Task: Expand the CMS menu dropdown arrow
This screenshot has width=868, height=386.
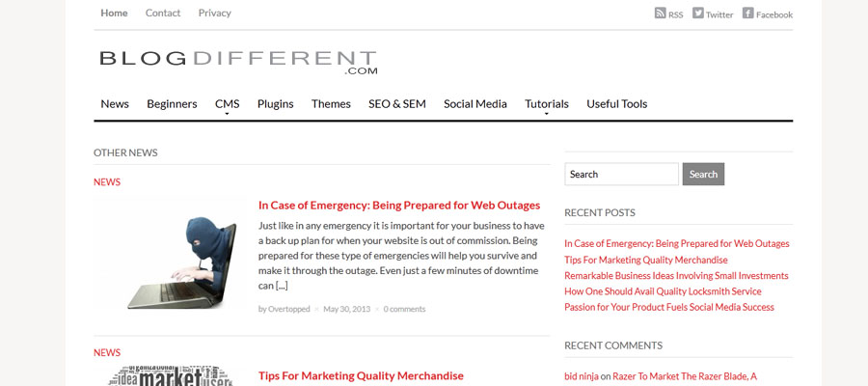Action: (227, 114)
